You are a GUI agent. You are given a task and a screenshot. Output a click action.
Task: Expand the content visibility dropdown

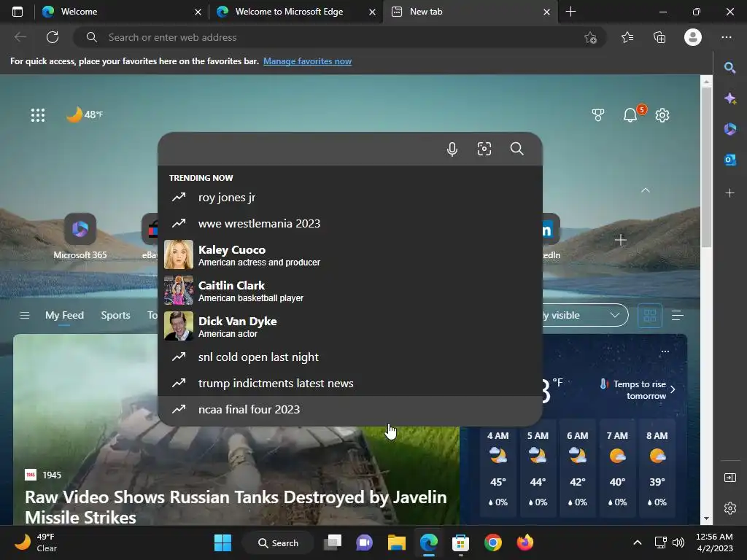(585, 315)
